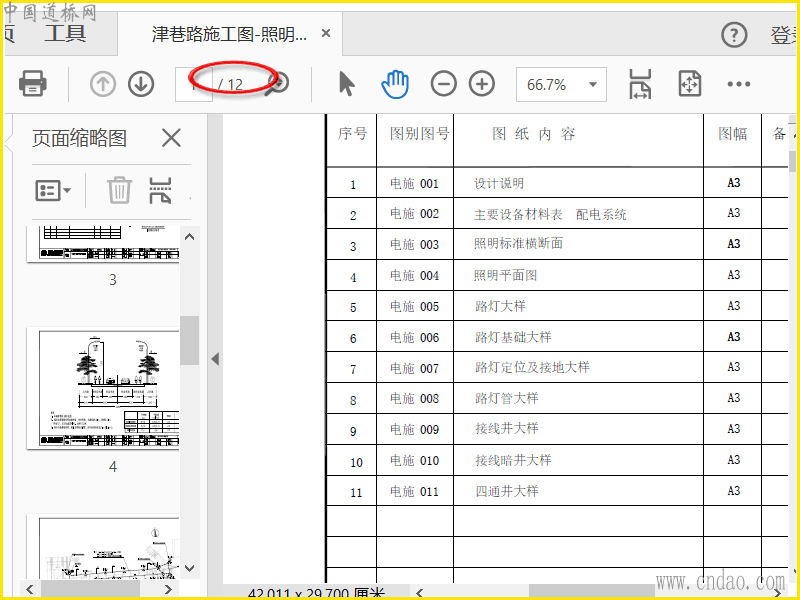Click thumbnail panel scroll down arrow
Viewport: 800px width, 600px height.
(189, 568)
